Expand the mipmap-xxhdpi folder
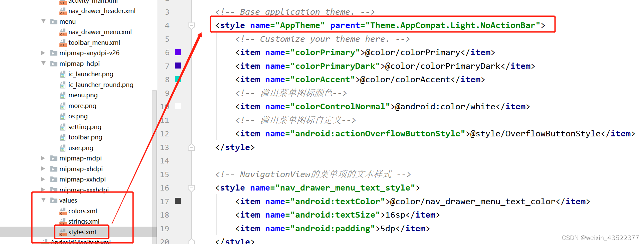Image resolution: width=644 pixels, height=244 pixels. (x=43, y=179)
